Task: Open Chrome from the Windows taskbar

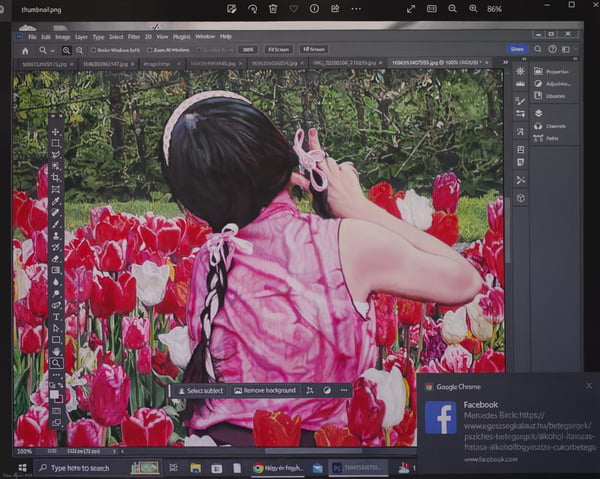Action: pos(278,468)
